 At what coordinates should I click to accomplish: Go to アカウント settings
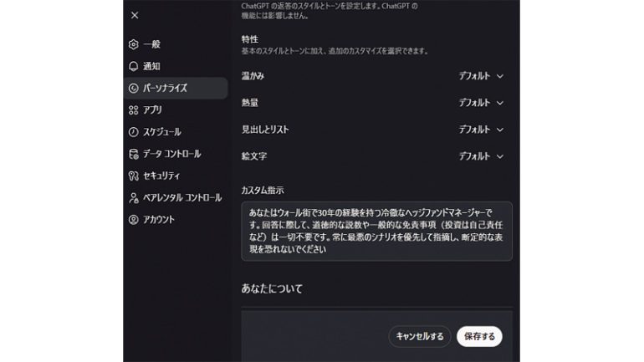coord(176,220)
